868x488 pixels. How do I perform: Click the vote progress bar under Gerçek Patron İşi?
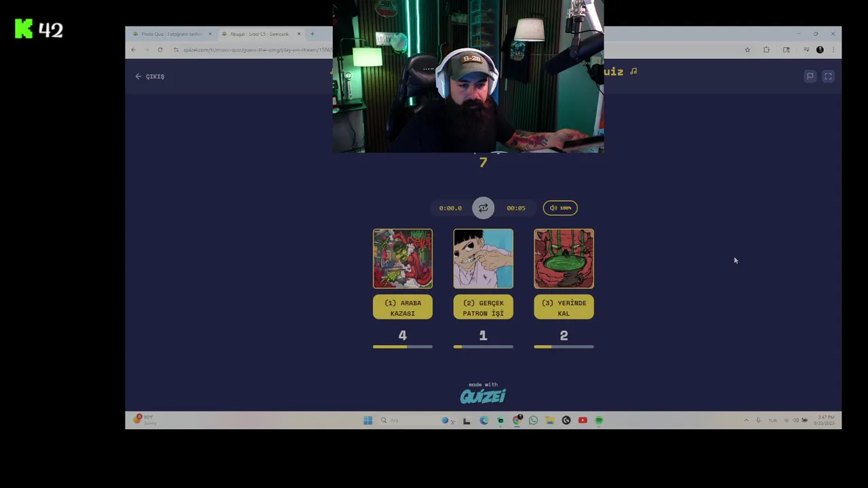483,347
